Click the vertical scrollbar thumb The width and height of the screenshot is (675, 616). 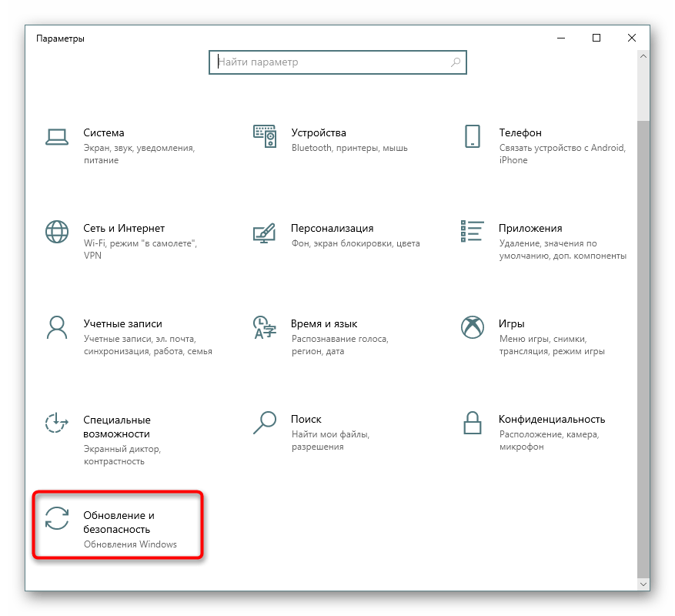point(643,346)
